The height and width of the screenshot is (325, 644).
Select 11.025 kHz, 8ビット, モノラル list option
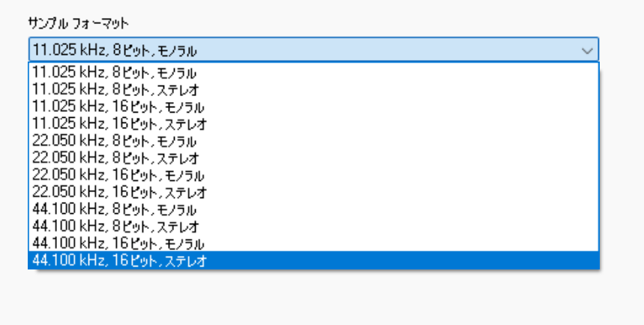click(114, 74)
